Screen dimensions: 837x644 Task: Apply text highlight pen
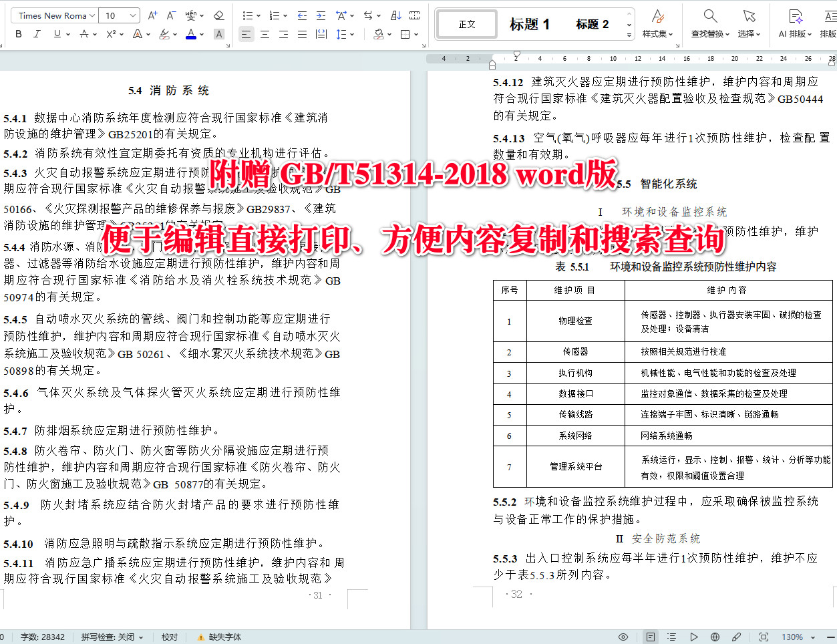[164, 34]
